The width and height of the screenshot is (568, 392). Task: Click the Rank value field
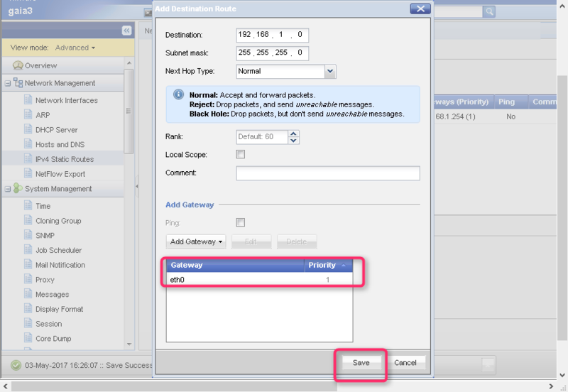point(262,137)
